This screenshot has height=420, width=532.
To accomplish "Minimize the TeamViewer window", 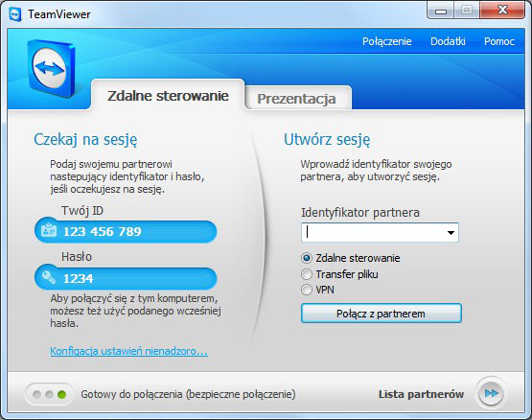I will pos(441,11).
